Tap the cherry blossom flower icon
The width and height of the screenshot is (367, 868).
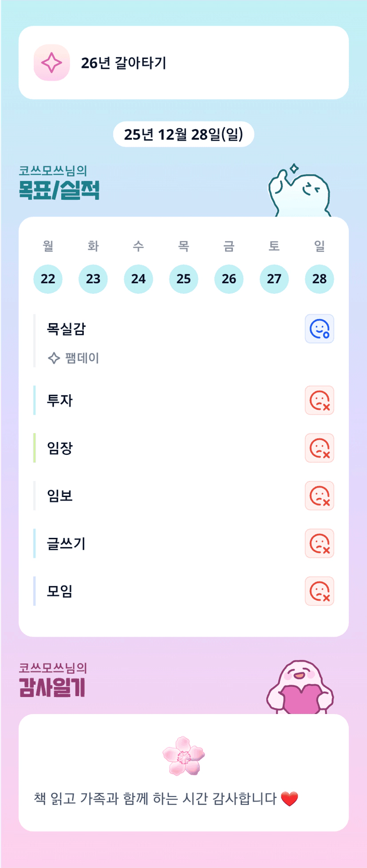point(183,756)
